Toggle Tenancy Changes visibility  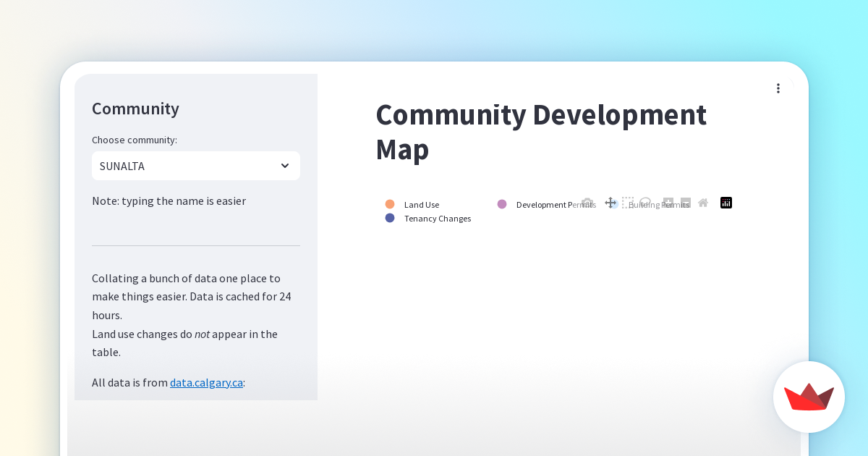(438, 218)
